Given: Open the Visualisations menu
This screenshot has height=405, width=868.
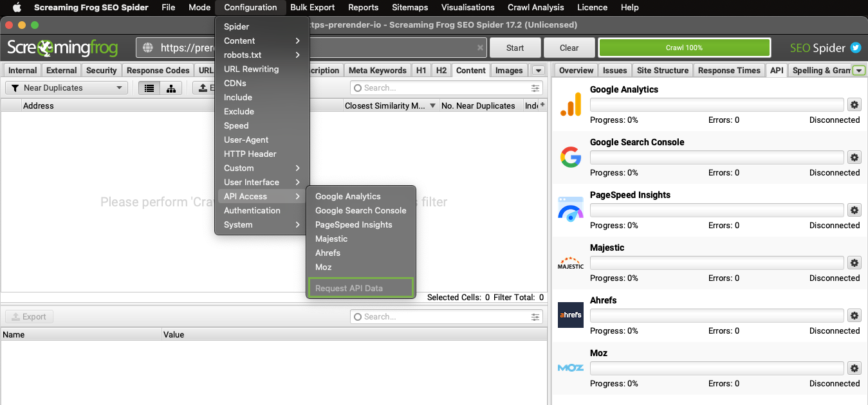Looking at the screenshot, I should pyautogui.click(x=468, y=8).
